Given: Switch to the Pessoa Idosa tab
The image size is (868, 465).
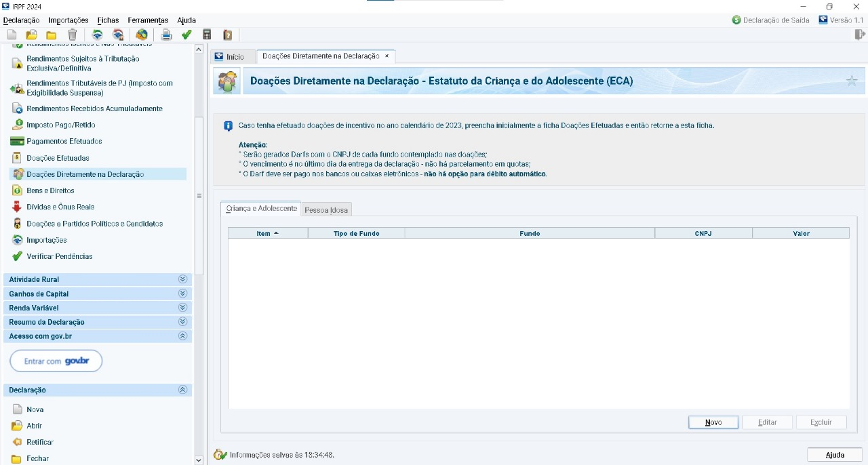Looking at the screenshot, I should pos(326,210).
